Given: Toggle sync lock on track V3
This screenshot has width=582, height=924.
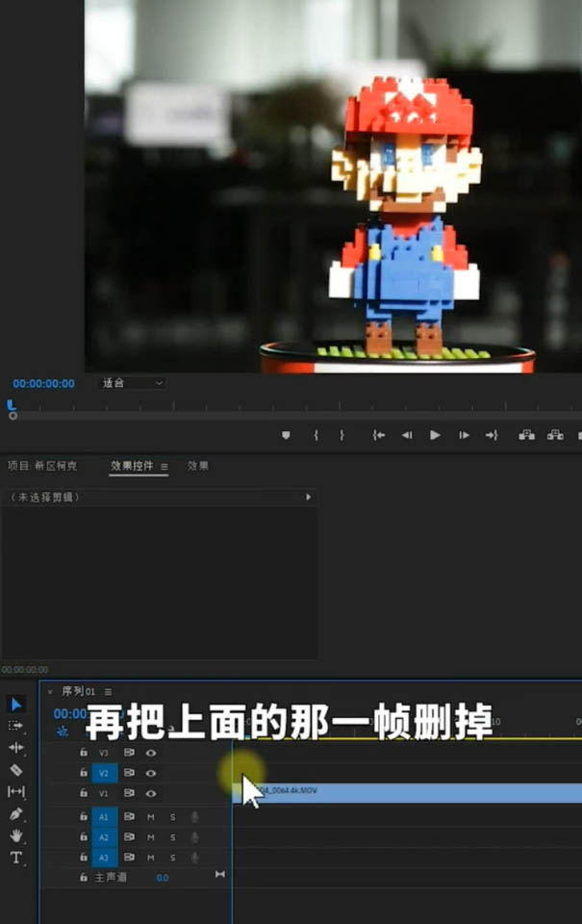Looking at the screenshot, I should click(x=129, y=753).
